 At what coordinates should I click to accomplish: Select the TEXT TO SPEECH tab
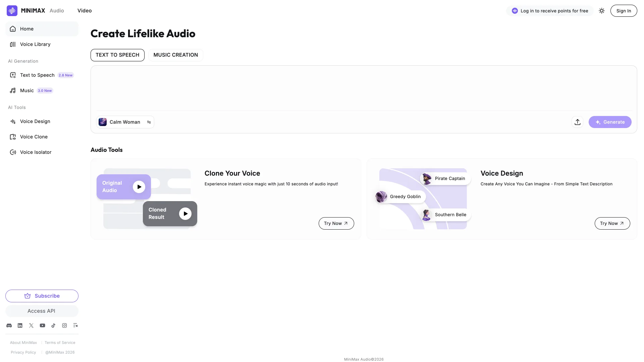[x=117, y=55]
